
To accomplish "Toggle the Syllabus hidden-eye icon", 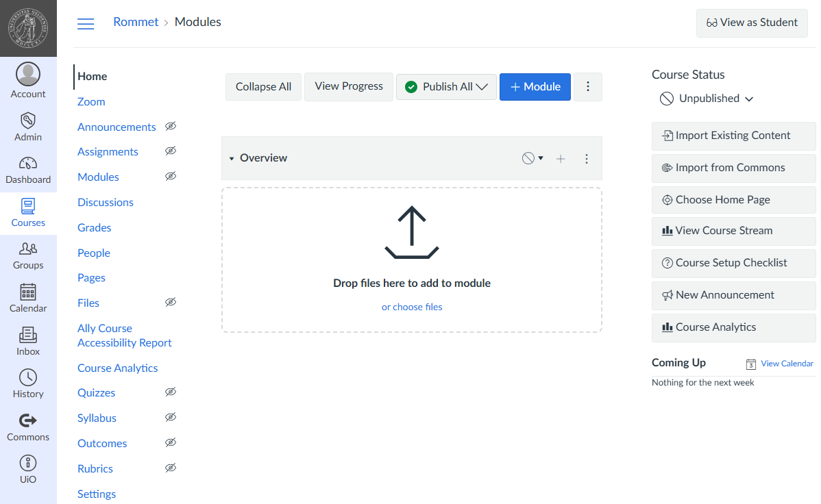I will click(x=171, y=417).
